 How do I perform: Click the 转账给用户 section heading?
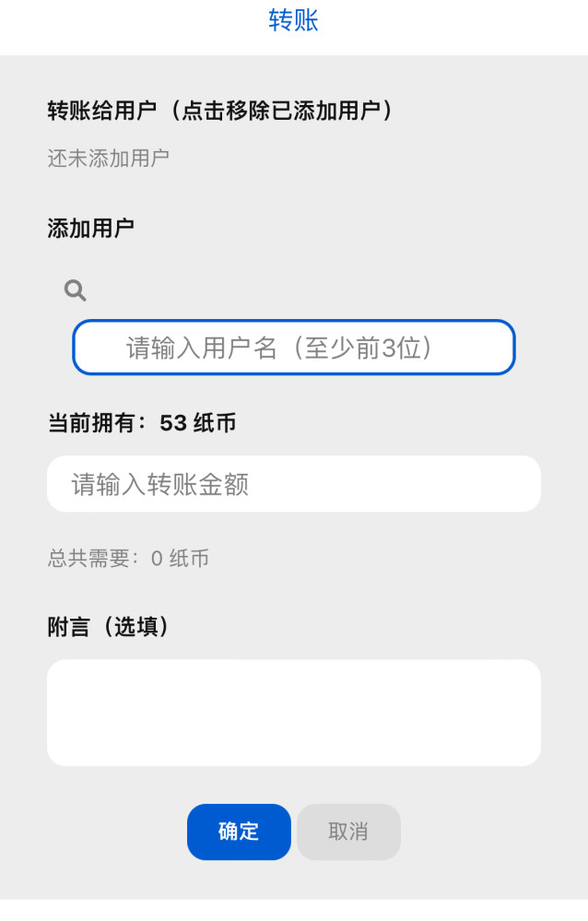[x=102, y=111]
